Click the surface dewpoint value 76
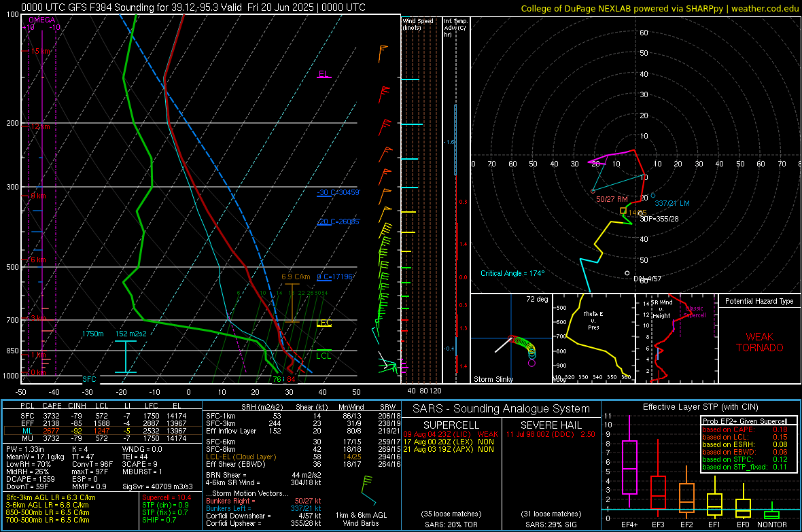This screenshot has width=802, height=532. click(x=277, y=379)
